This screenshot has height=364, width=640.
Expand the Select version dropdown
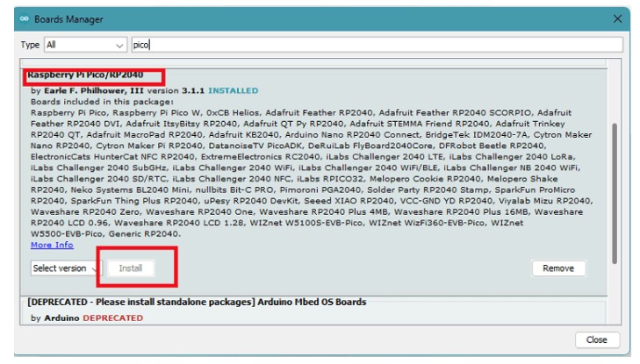pos(65,268)
